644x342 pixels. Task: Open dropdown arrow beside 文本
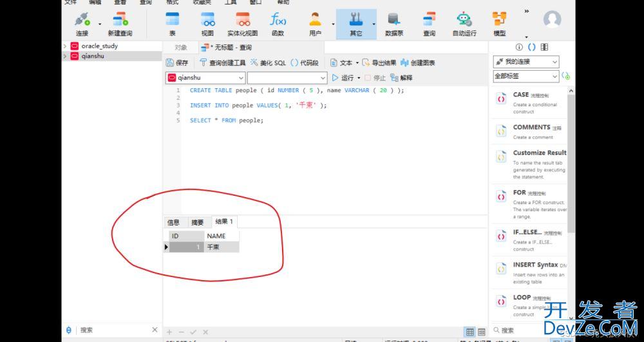click(x=357, y=63)
